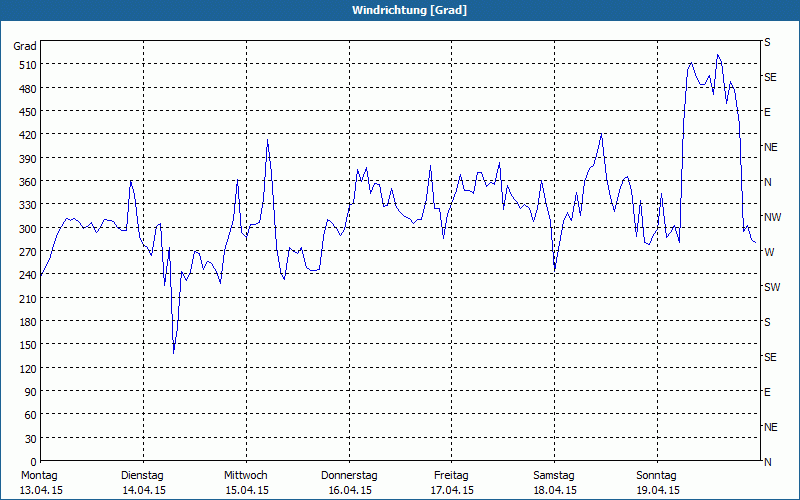Select the Montag day label
Viewport: 800px width, 500px height.
pos(39,476)
